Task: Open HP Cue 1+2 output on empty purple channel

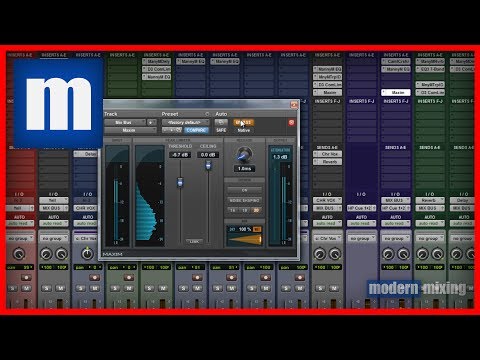Action: click(362, 208)
